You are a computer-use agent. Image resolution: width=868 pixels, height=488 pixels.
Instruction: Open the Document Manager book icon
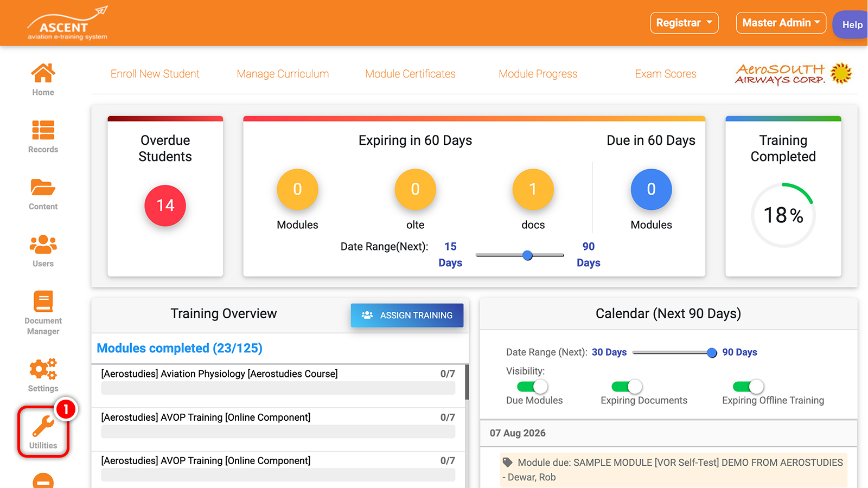pyautogui.click(x=43, y=301)
